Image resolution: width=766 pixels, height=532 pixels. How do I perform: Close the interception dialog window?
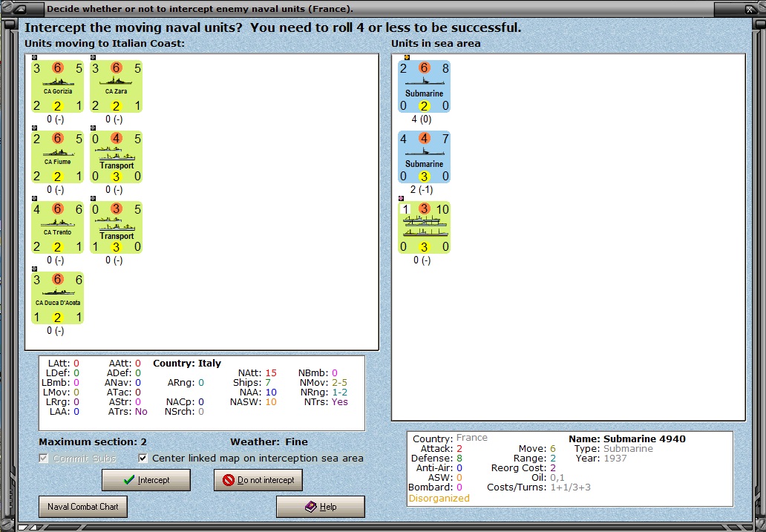point(750,9)
